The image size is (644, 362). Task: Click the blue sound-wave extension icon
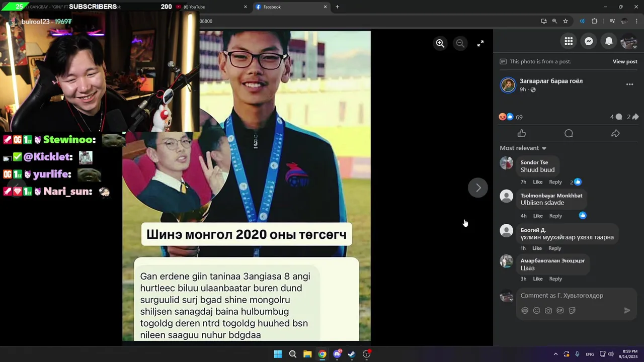click(x=582, y=21)
